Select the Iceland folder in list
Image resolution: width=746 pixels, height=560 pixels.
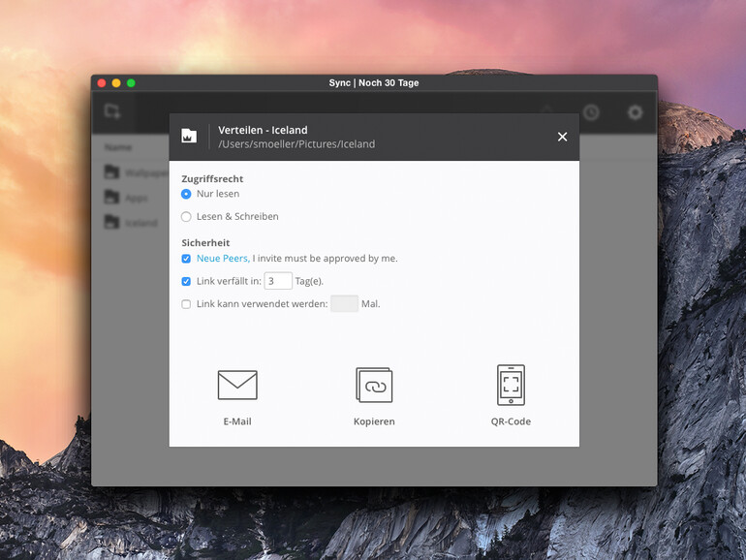tap(140, 223)
